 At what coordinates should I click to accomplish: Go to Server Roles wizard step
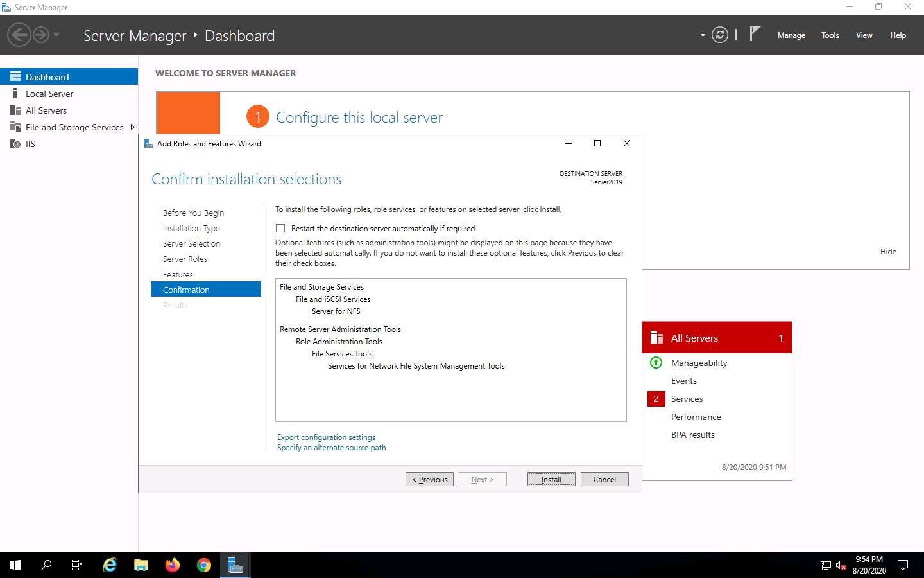tap(185, 259)
